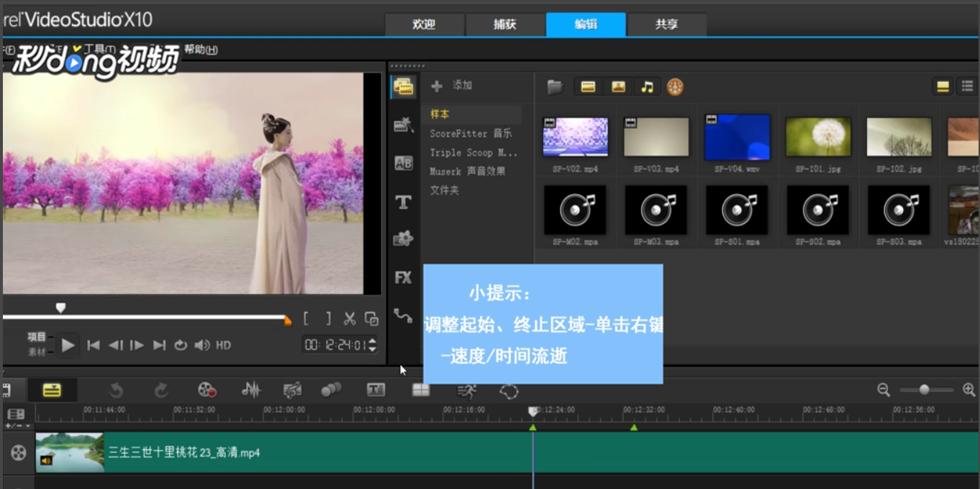The image size is (980, 489).
Task: Open the Record/Capture option
Action: click(207, 390)
